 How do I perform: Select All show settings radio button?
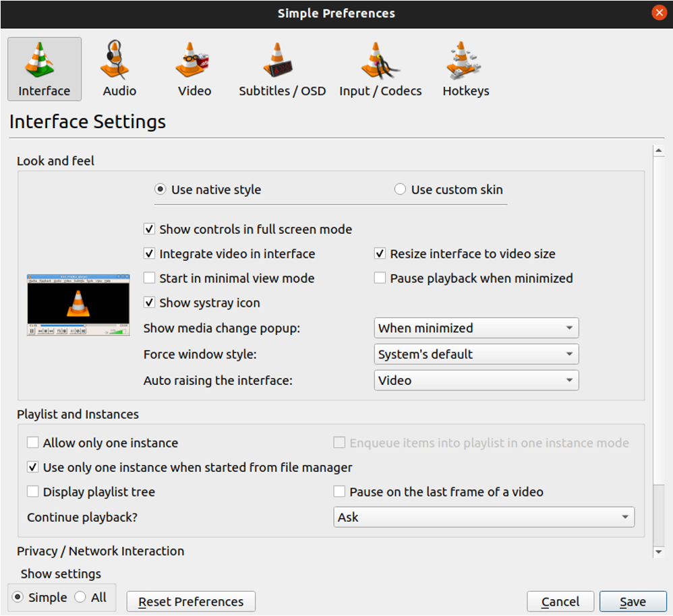pos(80,596)
